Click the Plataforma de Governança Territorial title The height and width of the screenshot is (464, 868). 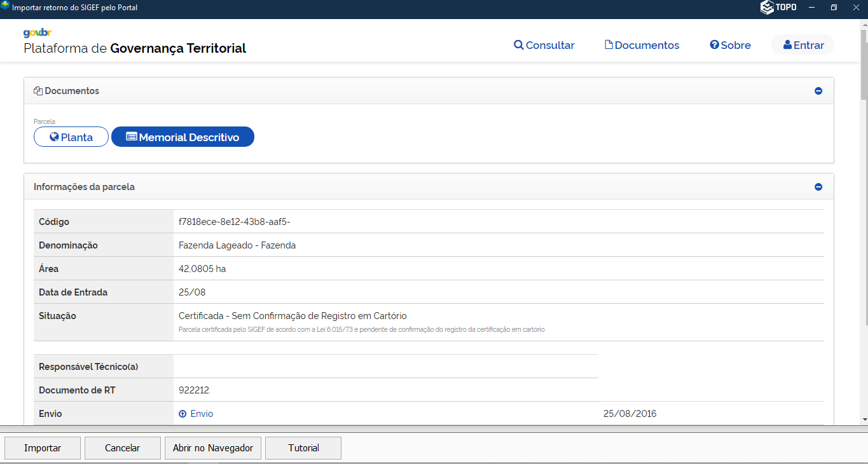point(135,48)
